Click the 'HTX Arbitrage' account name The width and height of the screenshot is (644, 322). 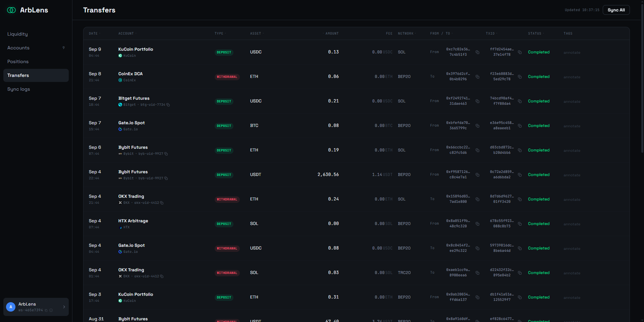[133, 221]
